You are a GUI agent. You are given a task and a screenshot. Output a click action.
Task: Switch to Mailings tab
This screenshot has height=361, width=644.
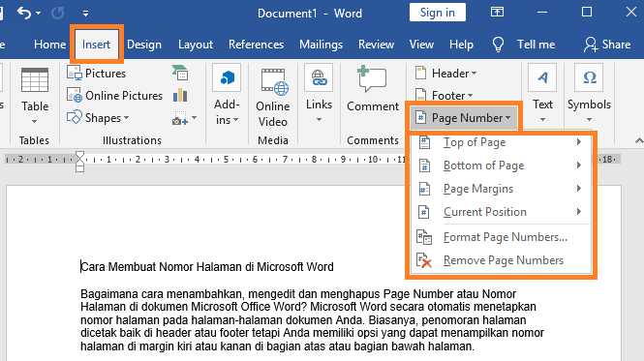[x=321, y=45]
